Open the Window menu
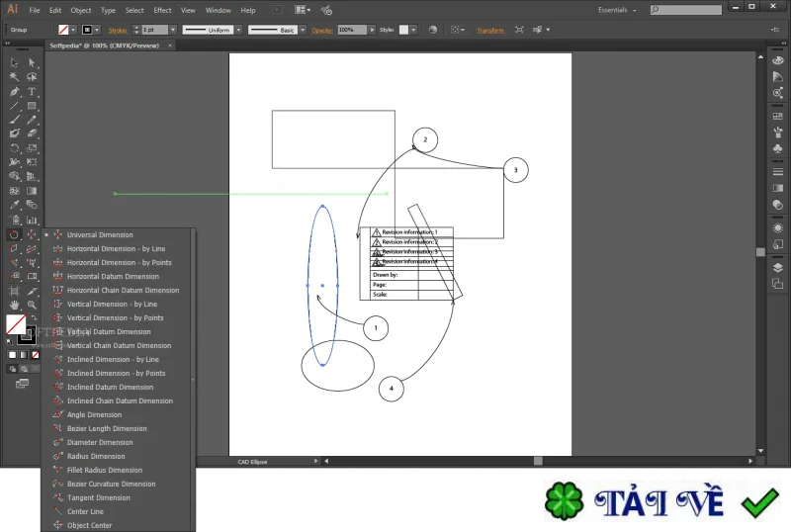 [218, 10]
